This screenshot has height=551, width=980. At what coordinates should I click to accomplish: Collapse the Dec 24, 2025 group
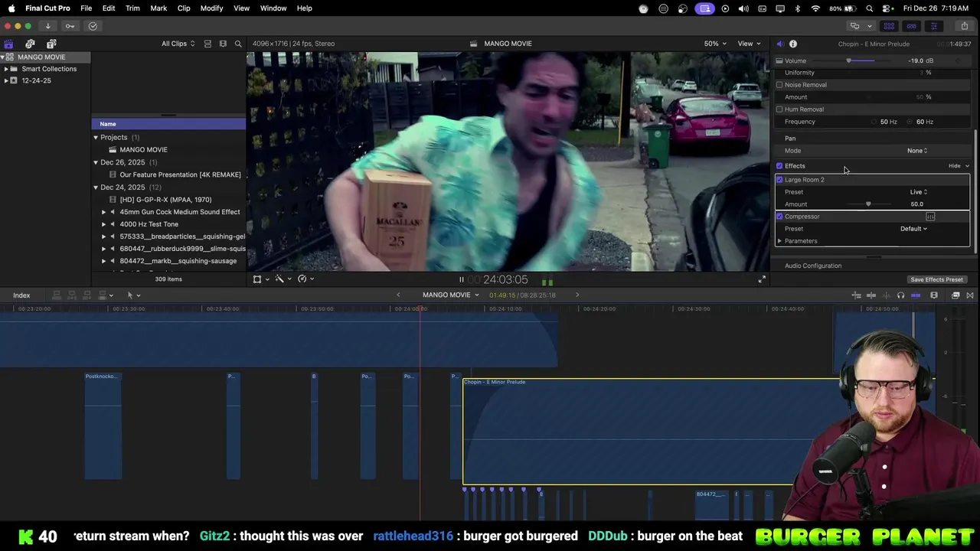tap(96, 187)
